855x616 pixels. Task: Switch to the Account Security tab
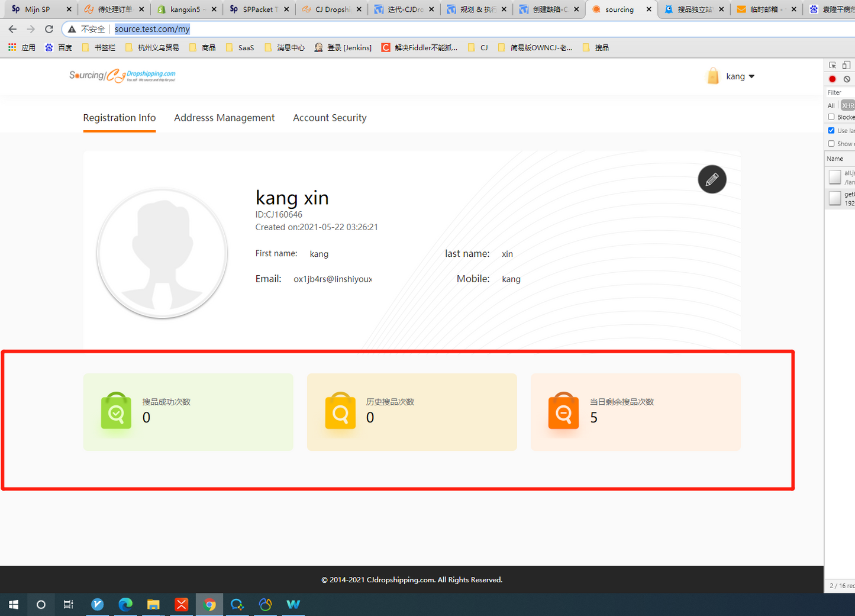pos(330,118)
